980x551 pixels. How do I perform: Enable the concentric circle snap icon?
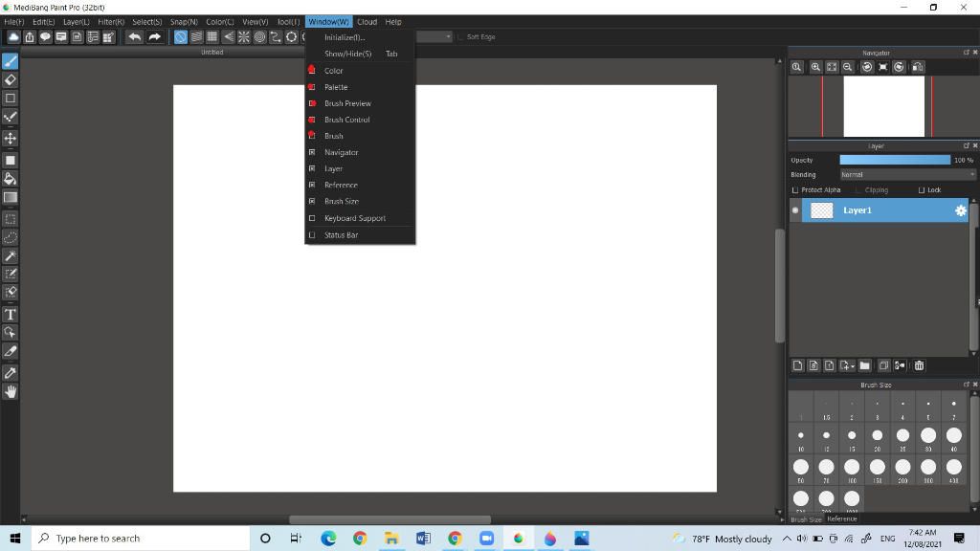tap(260, 37)
